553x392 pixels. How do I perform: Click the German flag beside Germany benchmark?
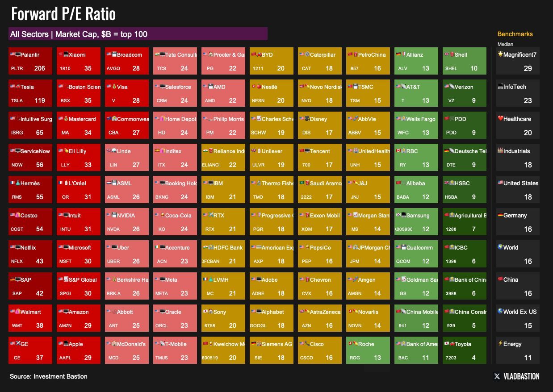coord(500,215)
